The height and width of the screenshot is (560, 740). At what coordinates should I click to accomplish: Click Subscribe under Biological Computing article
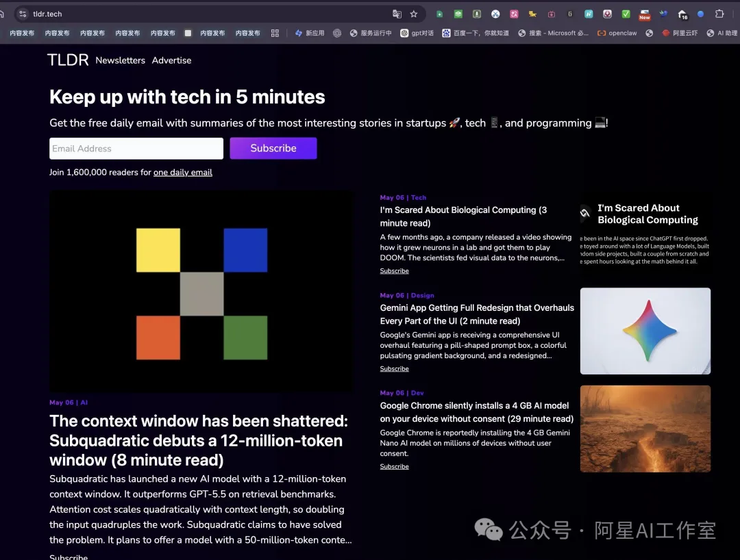[395, 271]
